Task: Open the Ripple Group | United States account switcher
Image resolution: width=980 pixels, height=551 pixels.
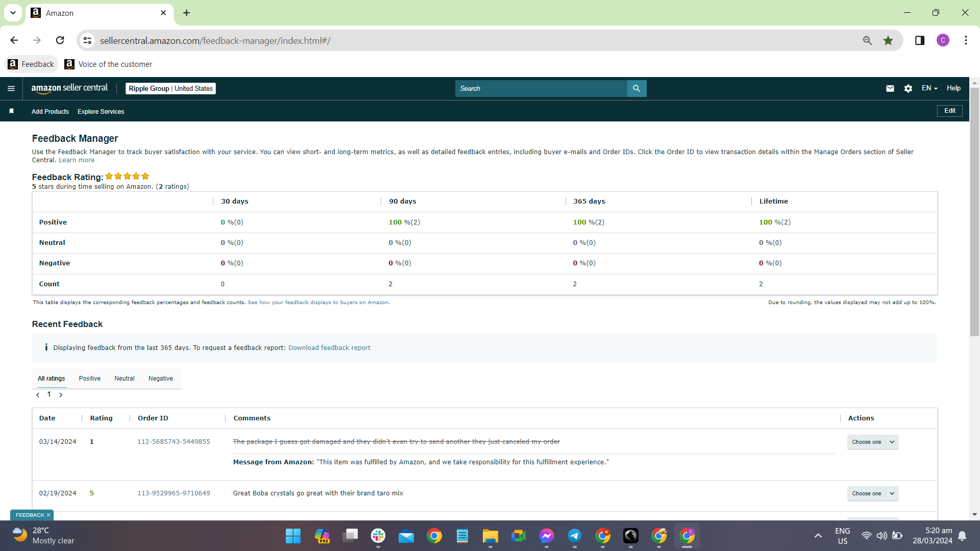Action: (x=170, y=89)
